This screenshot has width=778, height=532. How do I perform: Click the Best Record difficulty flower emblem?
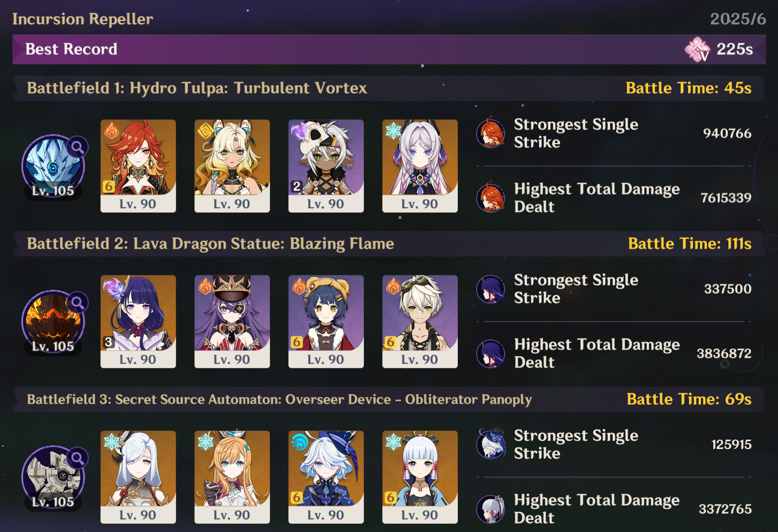(x=697, y=50)
